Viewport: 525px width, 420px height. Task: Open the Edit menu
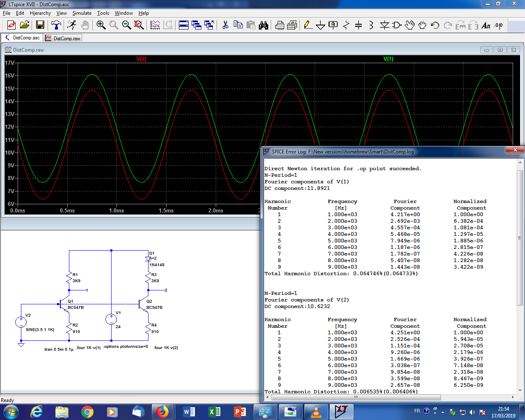(20, 13)
